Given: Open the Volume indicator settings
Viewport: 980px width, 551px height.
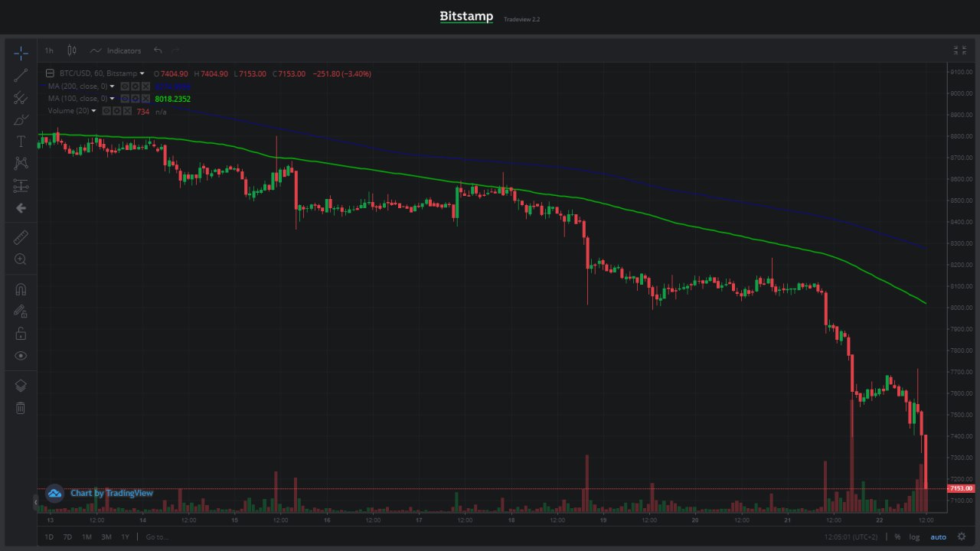Looking at the screenshot, I should point(116,111).
